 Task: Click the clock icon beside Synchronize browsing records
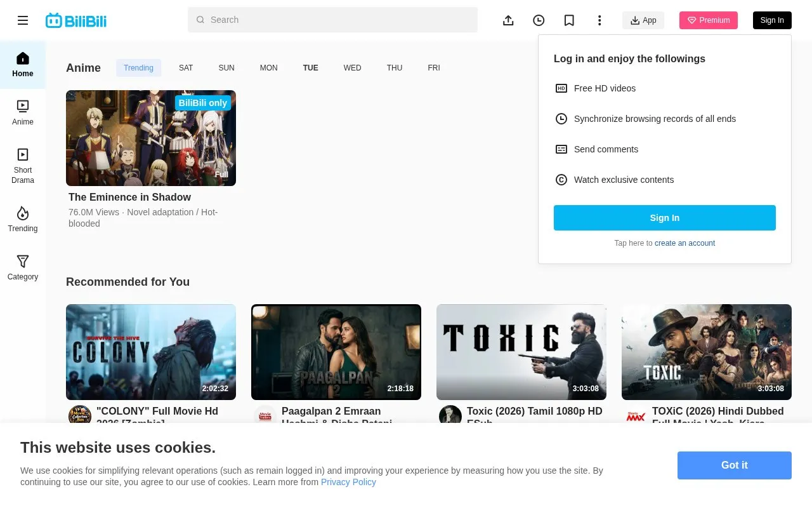click(561, 119)
